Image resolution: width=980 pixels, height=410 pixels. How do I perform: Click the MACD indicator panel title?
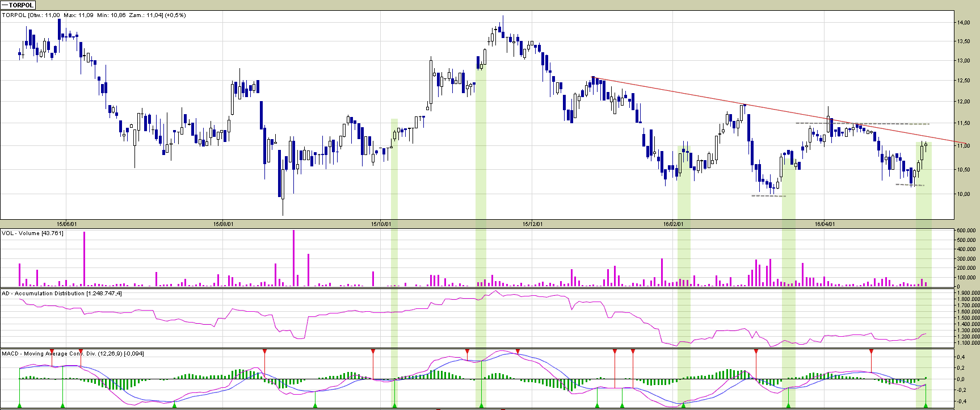point(73,354)
